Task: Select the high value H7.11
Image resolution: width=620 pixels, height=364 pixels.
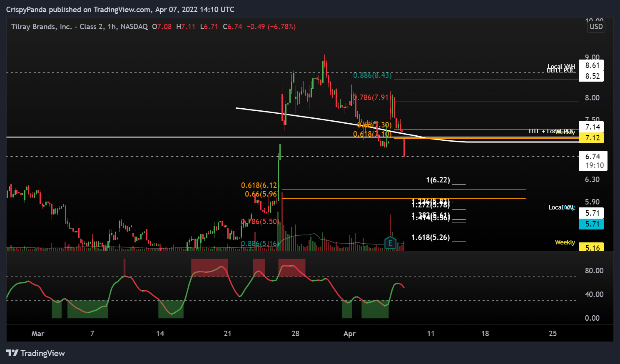Action: [186, 27]
